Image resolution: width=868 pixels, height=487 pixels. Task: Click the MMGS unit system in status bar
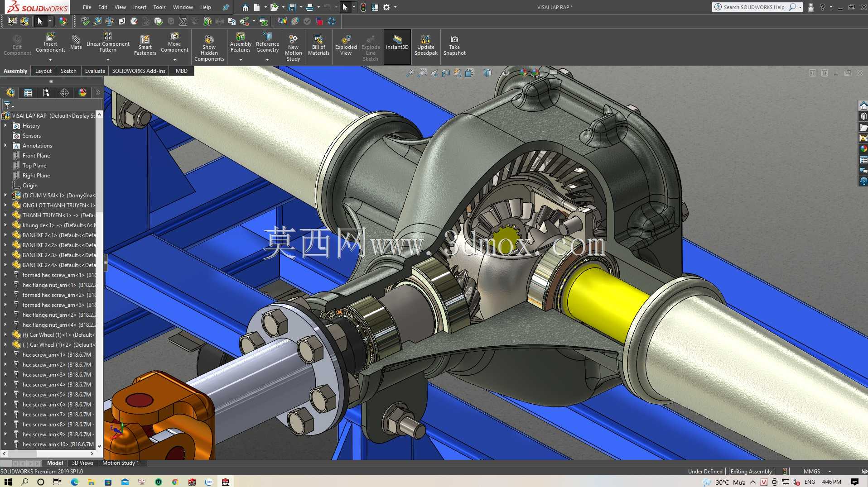pos(812,471)
